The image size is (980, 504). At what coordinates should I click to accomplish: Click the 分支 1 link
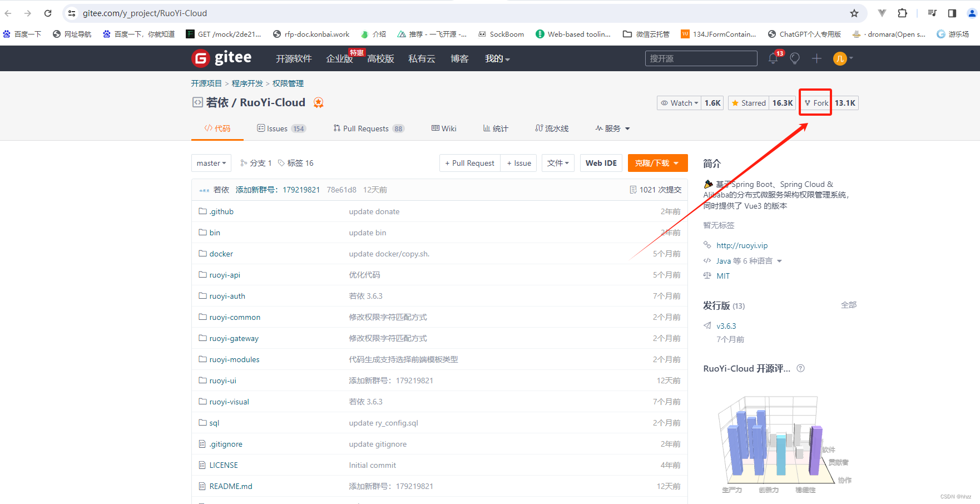click(x=256, y=163)
